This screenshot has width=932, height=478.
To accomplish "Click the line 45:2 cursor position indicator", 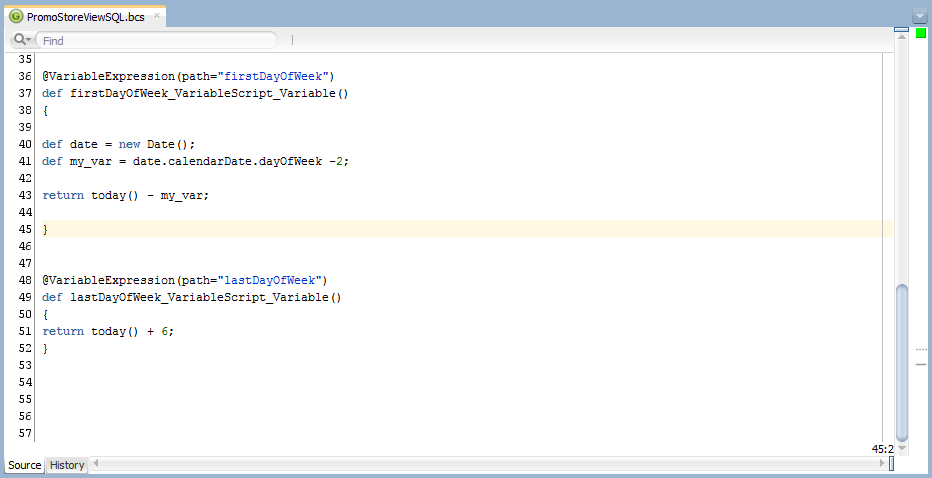I will [x=882, y=449].
